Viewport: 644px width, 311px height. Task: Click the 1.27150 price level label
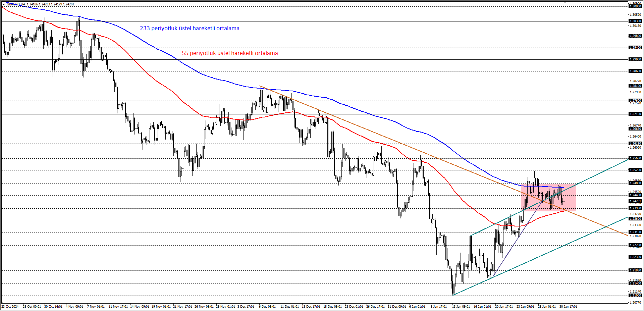point(635,114)
